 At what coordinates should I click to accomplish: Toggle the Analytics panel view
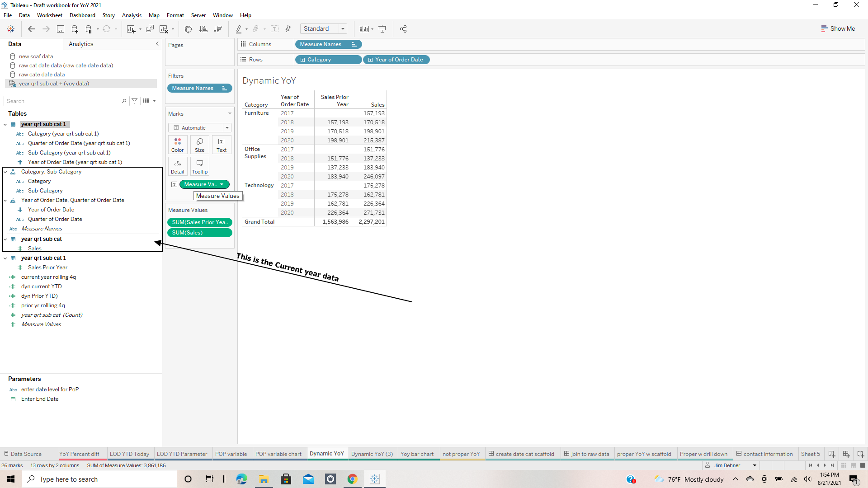(81, 43)
